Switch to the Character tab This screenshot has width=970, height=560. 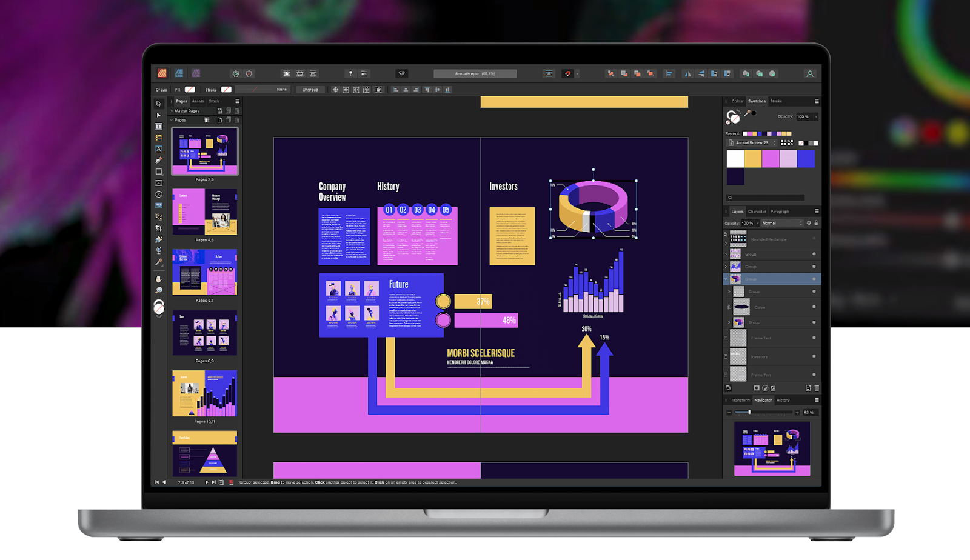tap(757, 212)
